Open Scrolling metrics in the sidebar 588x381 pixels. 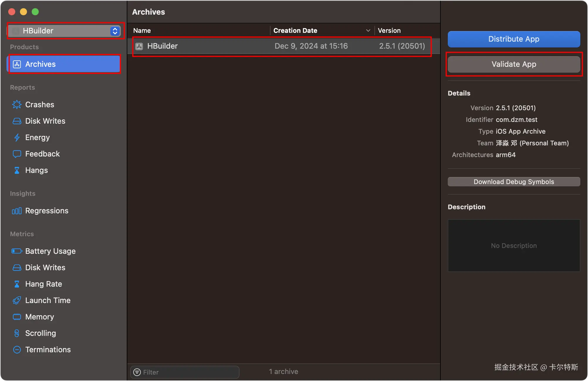click(x=40, y=333)
